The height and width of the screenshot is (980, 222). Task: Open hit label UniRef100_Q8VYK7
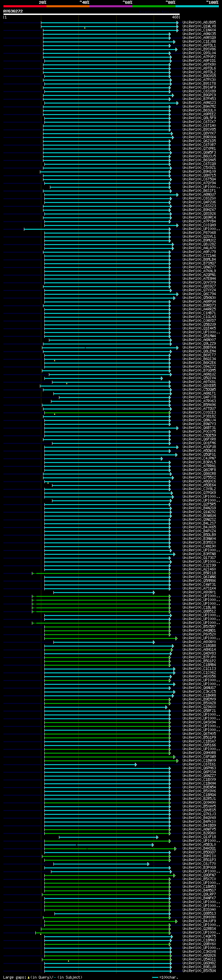(199, 133)
